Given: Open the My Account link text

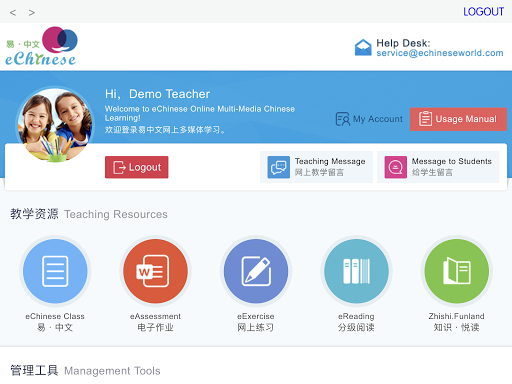Looking at the screenshot, I should coord(378,119).
